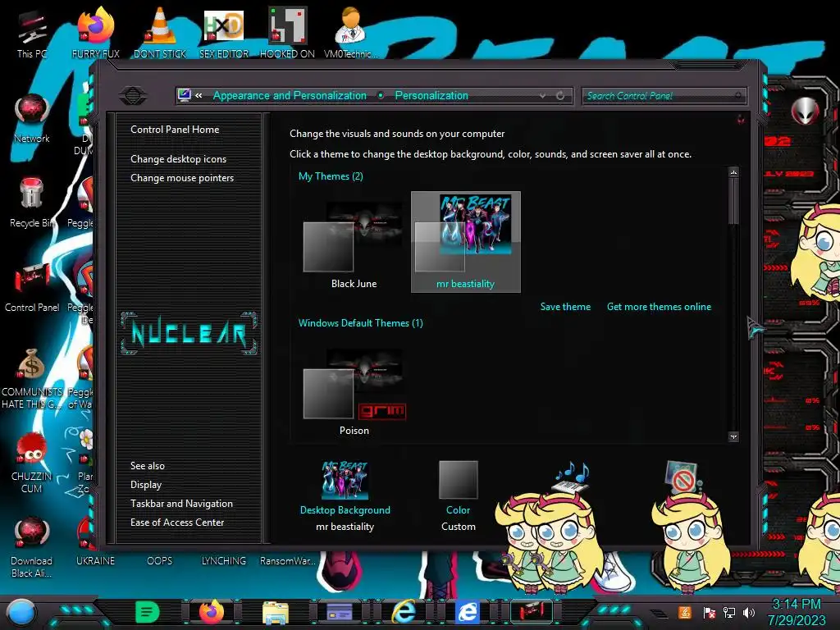Open clock showing 3:14 PM
The width and height of the screenshot is (840, 630).
796,612
